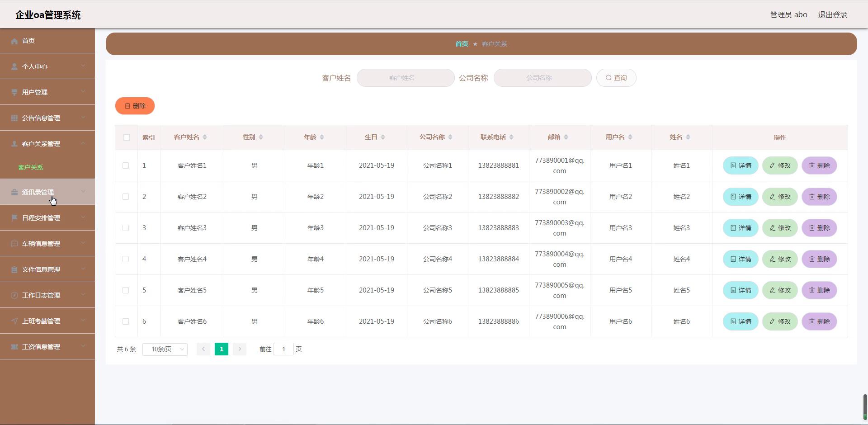Click the flag icon beside 日程安排管理
This screenshot has height=425, width=868.
(14, 218)
